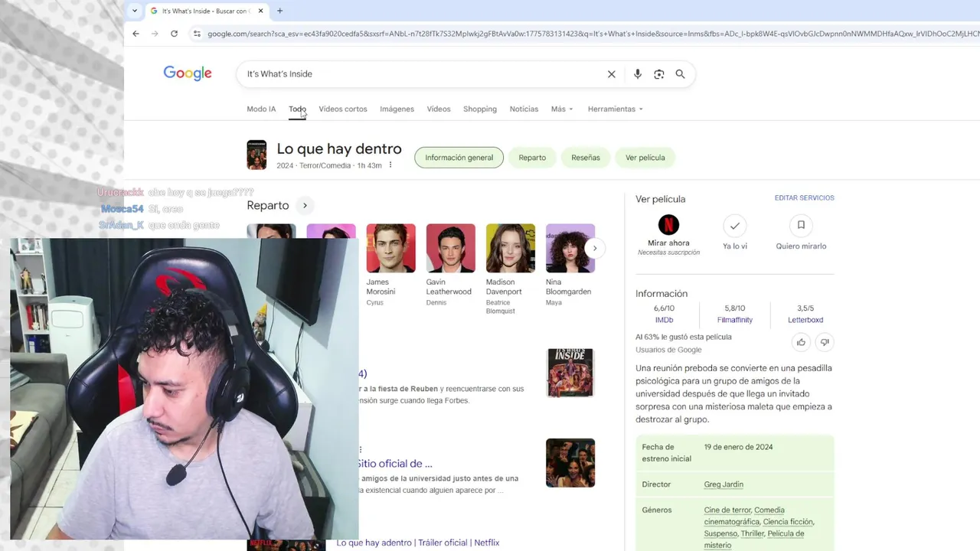The height and width of the screenshot is (551, 980).
Task: Expand the Más dropdown menu
Action: [562, 109]
